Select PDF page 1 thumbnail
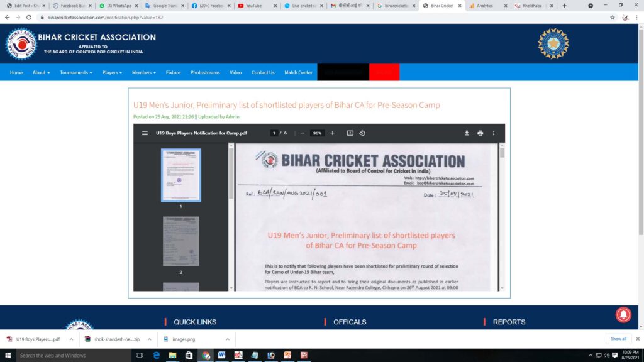This screenshot has height=362, width=644. tap(180, 175)
